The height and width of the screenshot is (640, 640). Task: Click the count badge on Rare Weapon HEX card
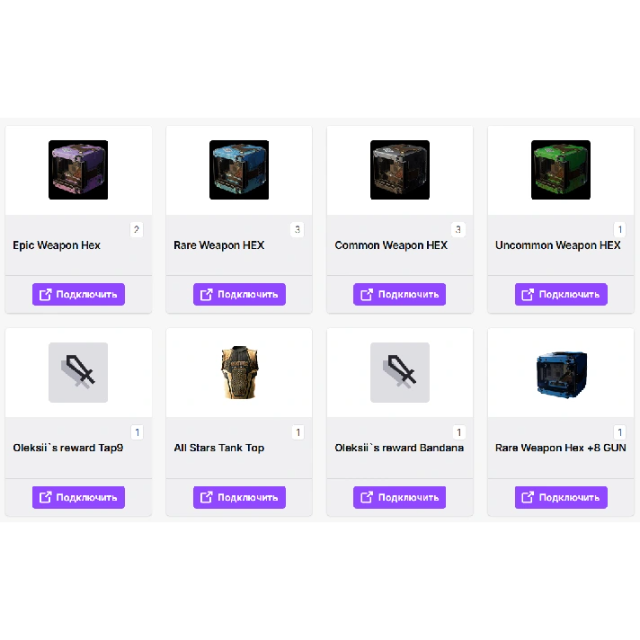point(297,230)
